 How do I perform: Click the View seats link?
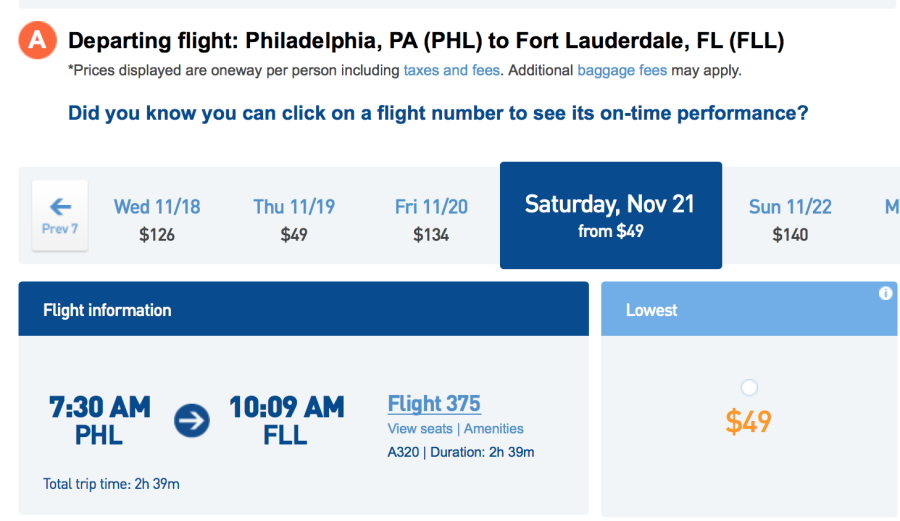420,429
